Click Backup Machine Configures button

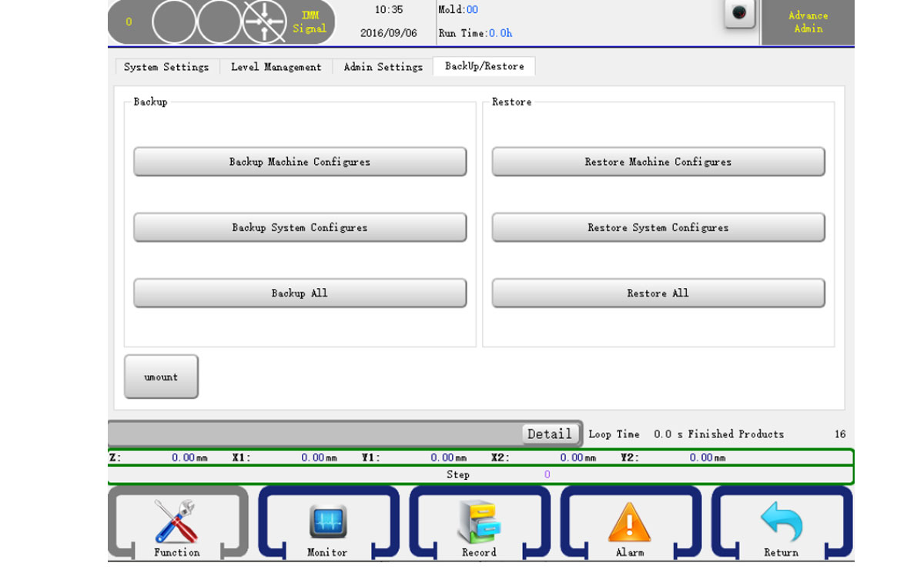point(300,162)
